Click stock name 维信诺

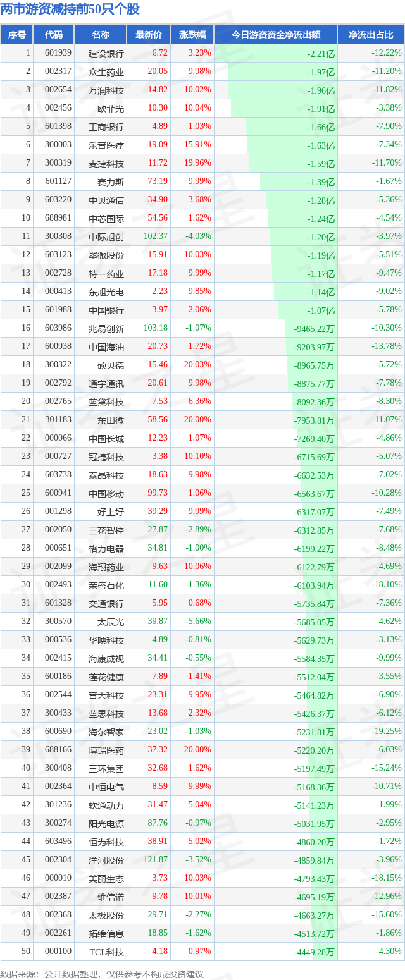click(x=111, y=897)
